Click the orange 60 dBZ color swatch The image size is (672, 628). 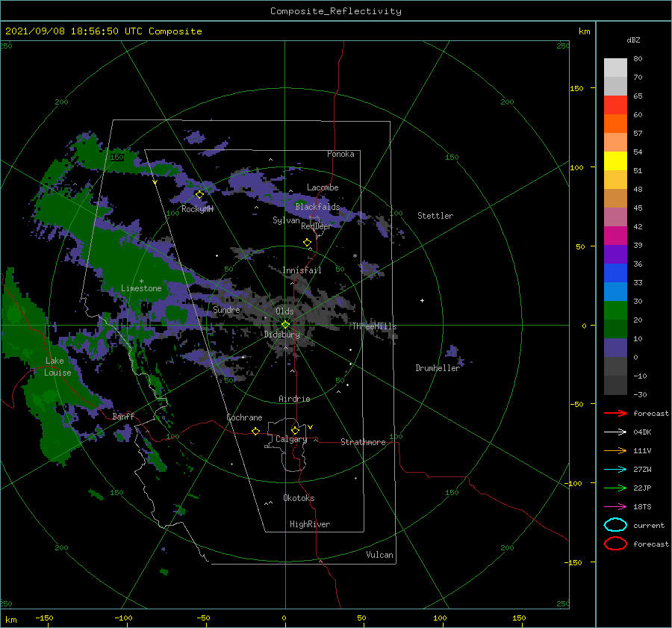(615, 123)
